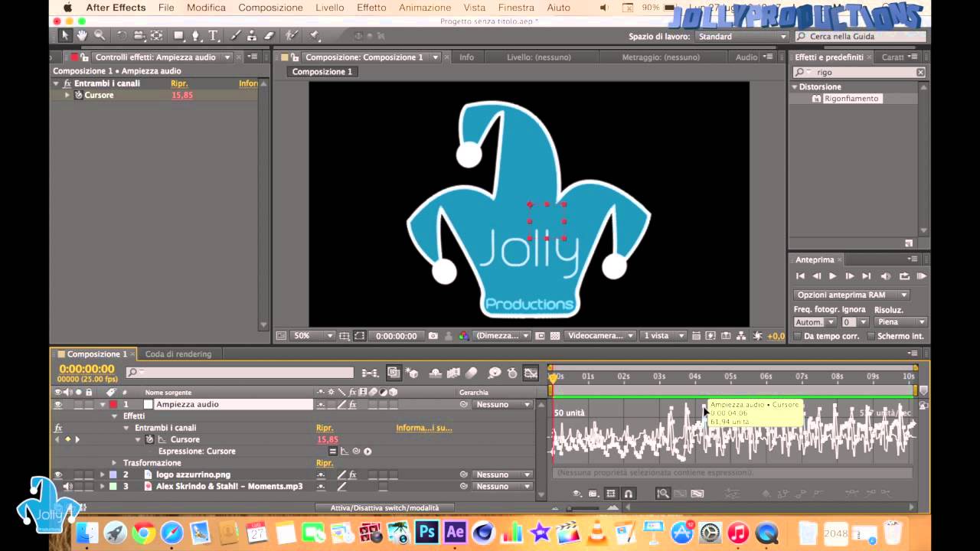Click the motion blur enable timeline icon
Viewport: 980px width, 551px height.
(472, 373)
